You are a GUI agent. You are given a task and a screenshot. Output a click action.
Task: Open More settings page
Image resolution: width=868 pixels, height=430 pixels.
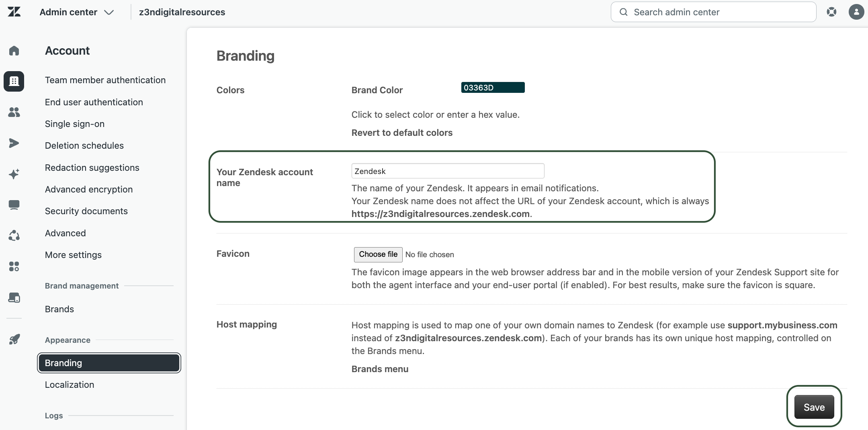(x=73, y=255)
